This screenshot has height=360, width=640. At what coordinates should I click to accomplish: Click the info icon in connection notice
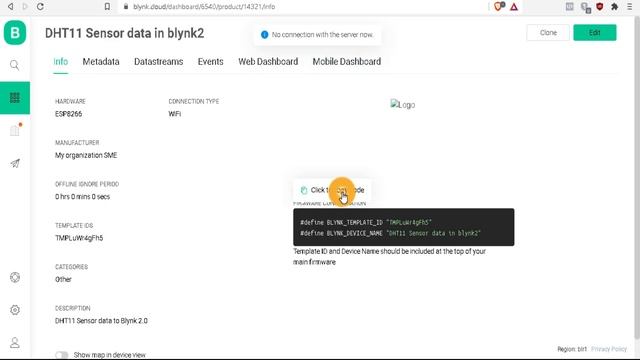(264, 35)
